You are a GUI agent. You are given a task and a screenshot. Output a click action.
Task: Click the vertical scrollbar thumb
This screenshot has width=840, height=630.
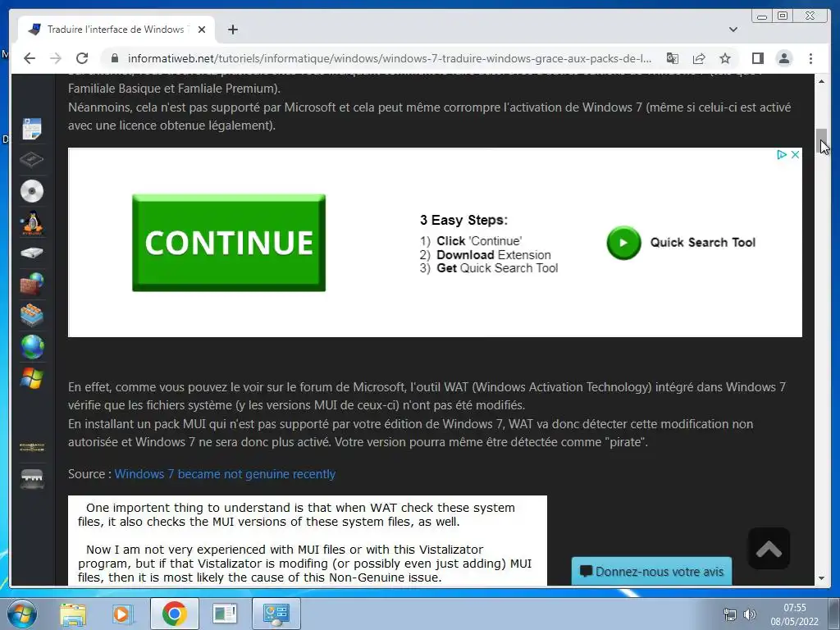[822, 141]
